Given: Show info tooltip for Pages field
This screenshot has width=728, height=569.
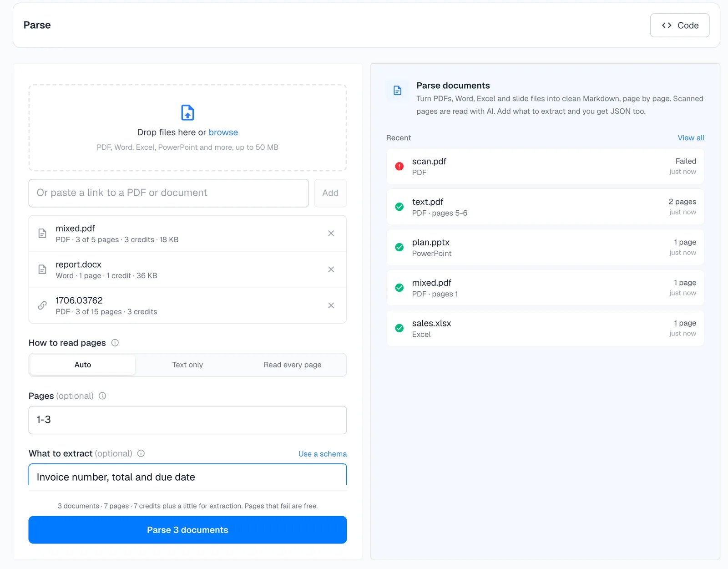Looking at the screenshot, I should pos(102,396).
